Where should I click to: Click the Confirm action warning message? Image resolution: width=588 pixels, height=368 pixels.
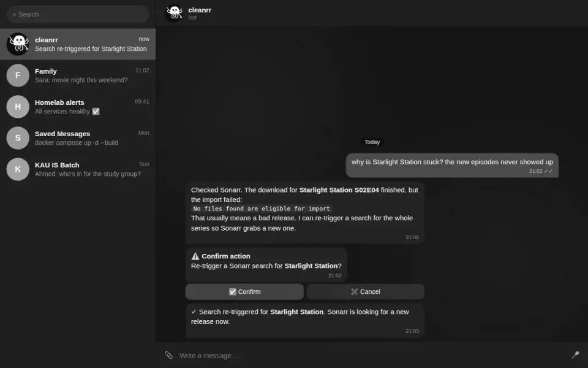pyautogui.click(x=266, y=265)
